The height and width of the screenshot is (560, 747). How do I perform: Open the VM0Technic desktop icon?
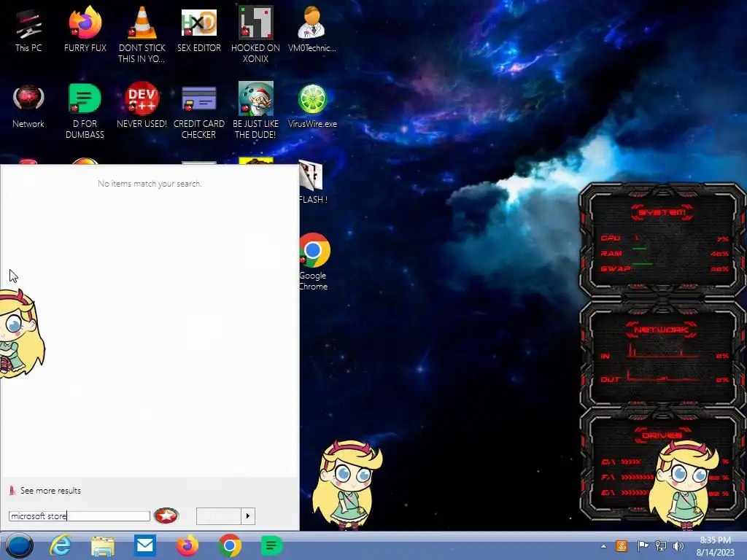[312, 29]
